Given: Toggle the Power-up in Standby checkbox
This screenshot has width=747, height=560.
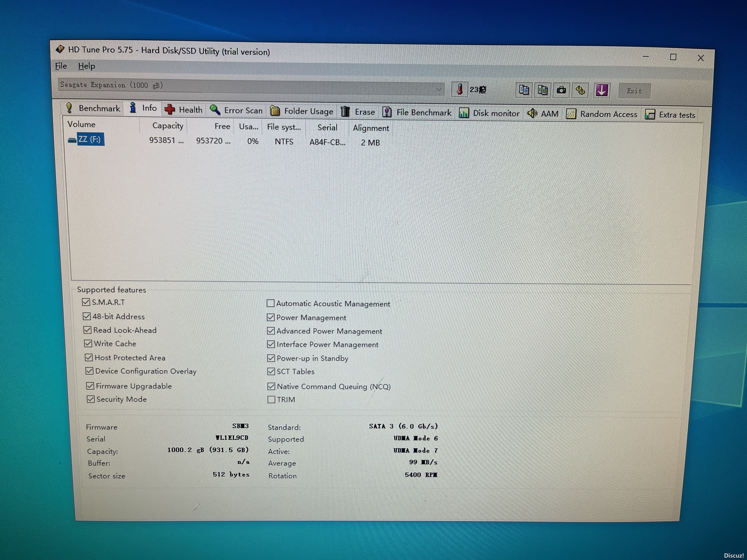Looking at the screenshot, I should (271, 358).
